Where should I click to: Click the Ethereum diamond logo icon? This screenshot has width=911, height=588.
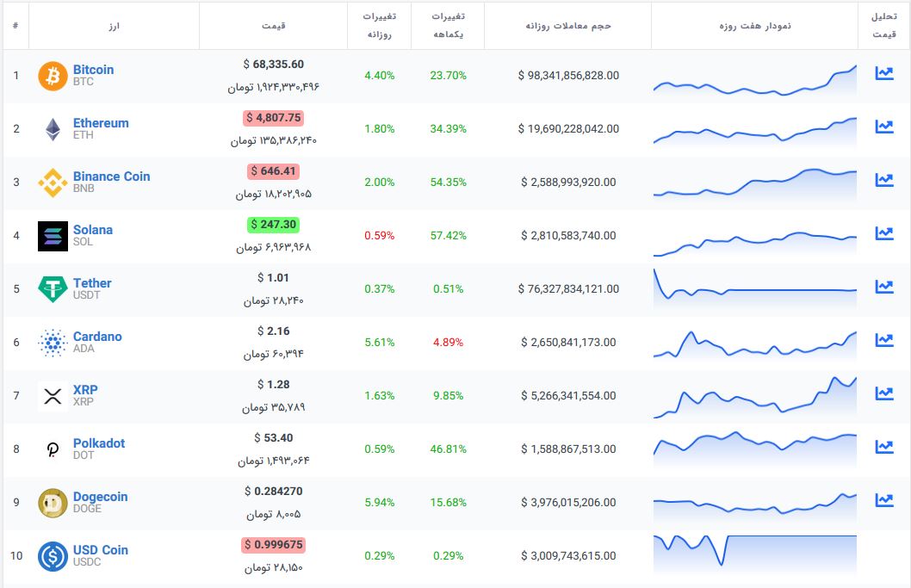point(53,129)
